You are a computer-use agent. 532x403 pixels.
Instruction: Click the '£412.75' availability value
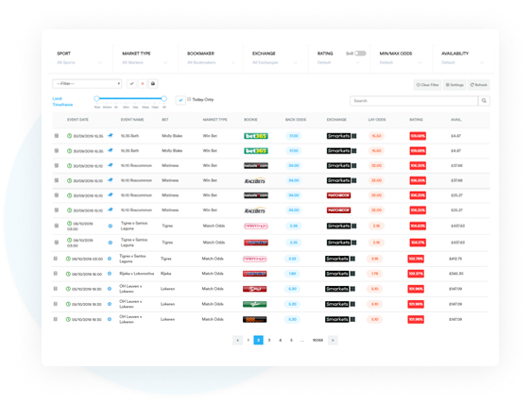[x=455, y=259]
